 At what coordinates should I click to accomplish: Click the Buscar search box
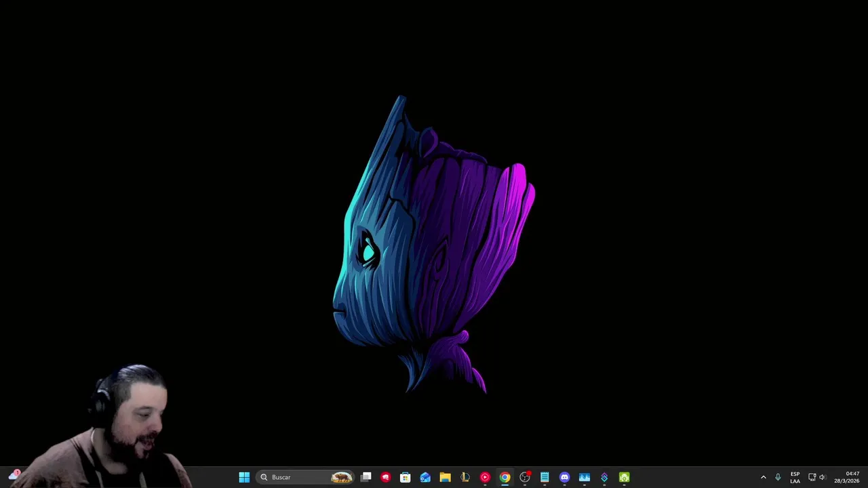pos(306,477)
